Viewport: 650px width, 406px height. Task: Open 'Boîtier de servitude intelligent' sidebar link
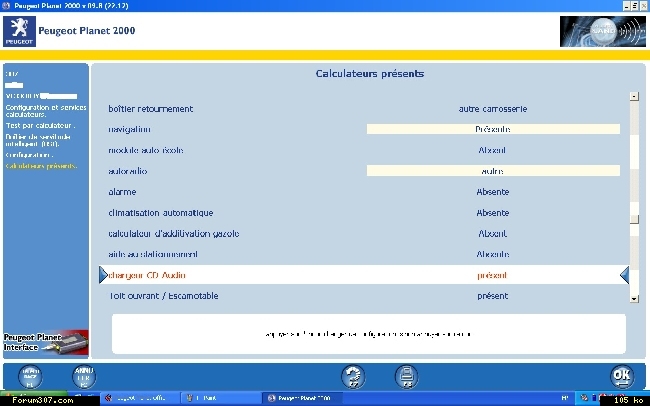38,140
